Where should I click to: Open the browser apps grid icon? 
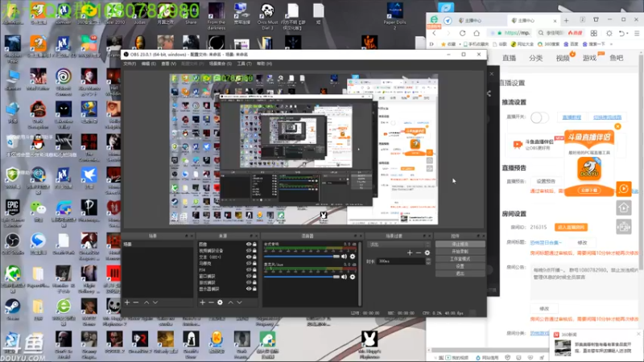coord(594,33)
